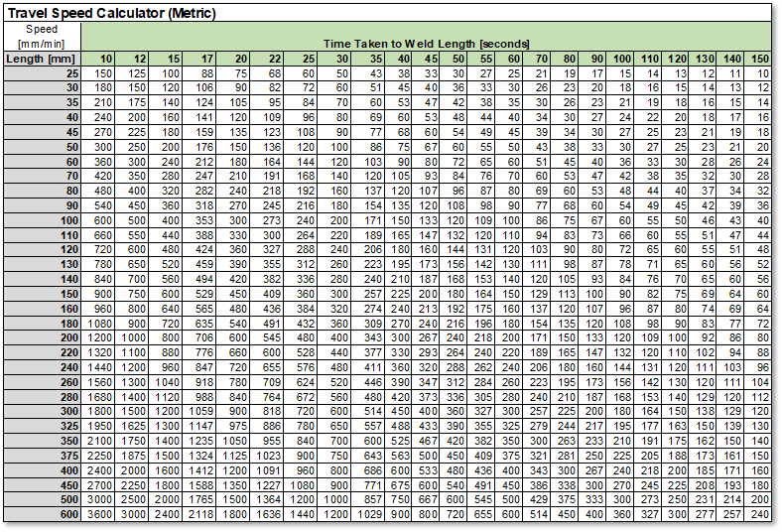This screenshot has width=782, height=532.
Task: Click the length '130' row header
Action: click(42, 264)
